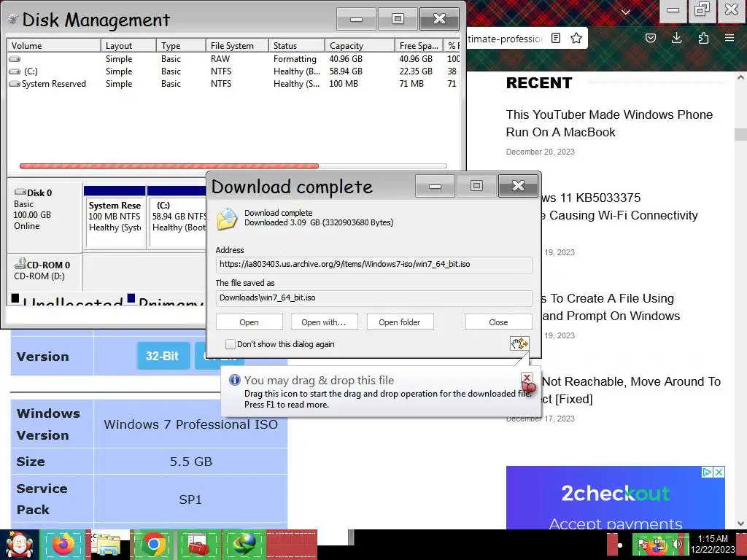Click the SP1 service pack cell
747x560 pixels.
190,499
